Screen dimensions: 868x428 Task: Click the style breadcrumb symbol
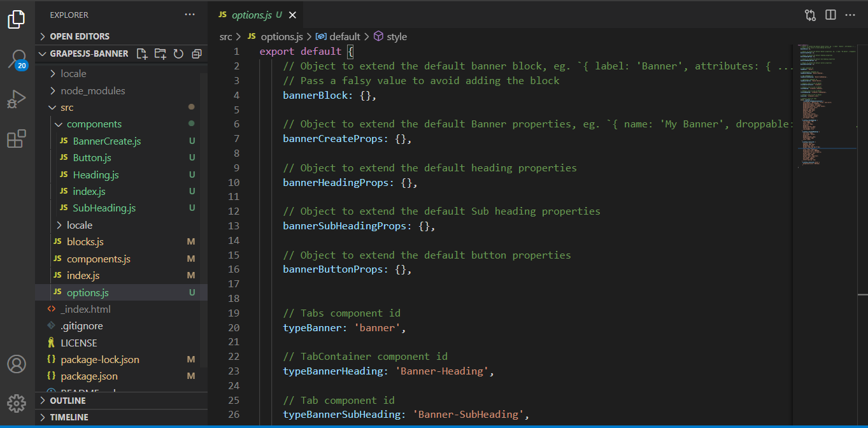tap(390, 37)
